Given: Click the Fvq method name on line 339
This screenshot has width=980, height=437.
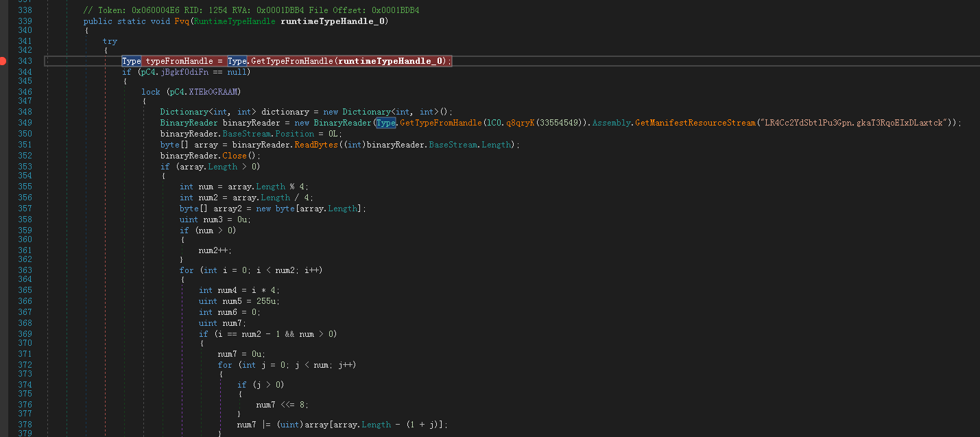Looking at the screenshot, I should pos(182,21).
